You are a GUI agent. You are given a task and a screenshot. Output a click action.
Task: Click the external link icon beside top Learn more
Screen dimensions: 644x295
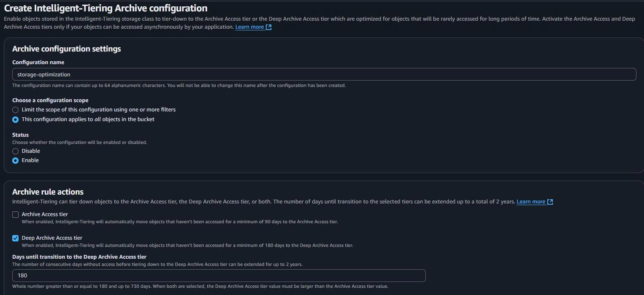tap(268, 26)
